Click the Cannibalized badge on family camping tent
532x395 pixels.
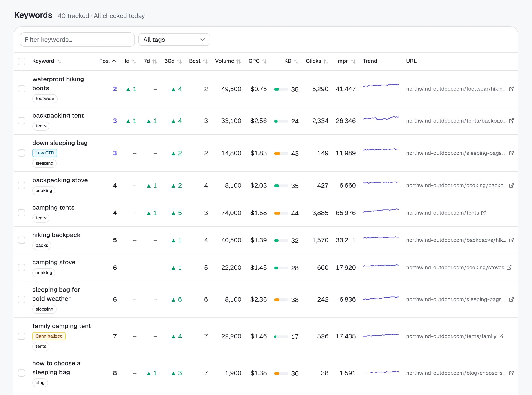tap(49, 336)
